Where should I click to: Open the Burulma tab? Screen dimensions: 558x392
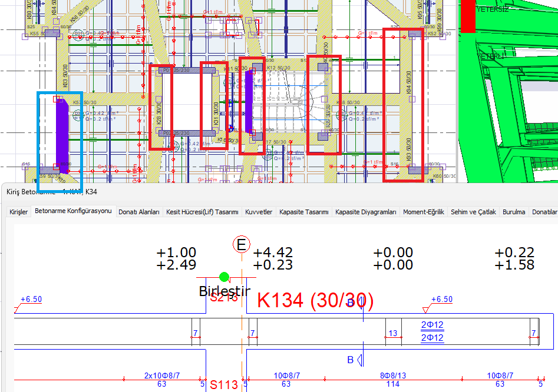(514, 212)
